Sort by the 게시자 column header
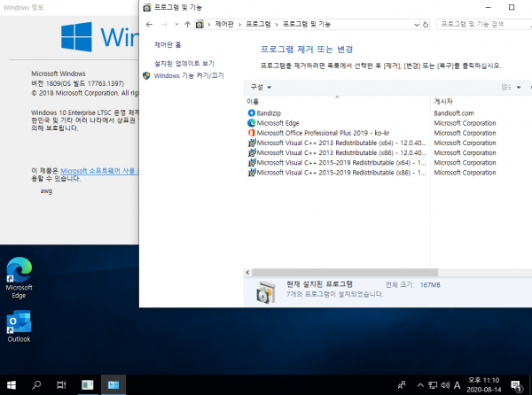This screenshot has height=395, width=532. pos(443,101)
